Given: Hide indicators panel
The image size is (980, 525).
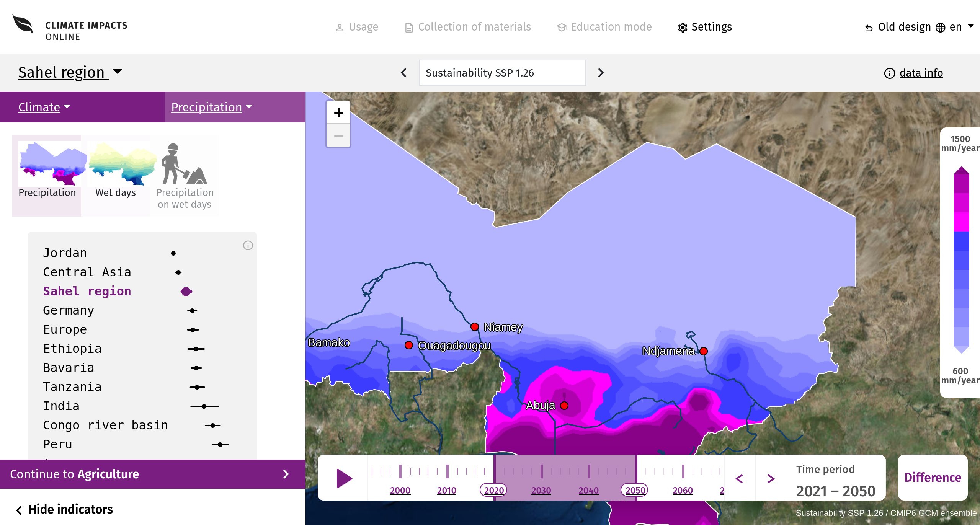Looking at the screenshot, I should tap(64, 509).
